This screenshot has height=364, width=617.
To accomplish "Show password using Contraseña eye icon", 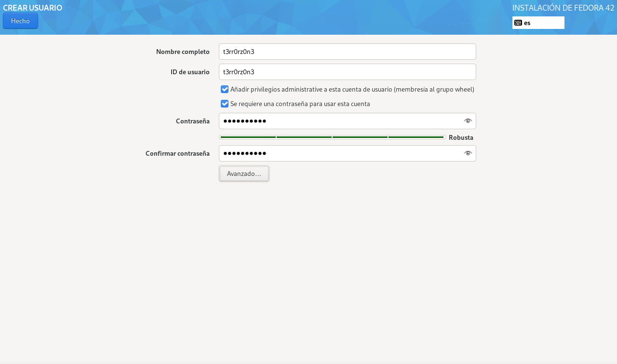I will (468, 121).
